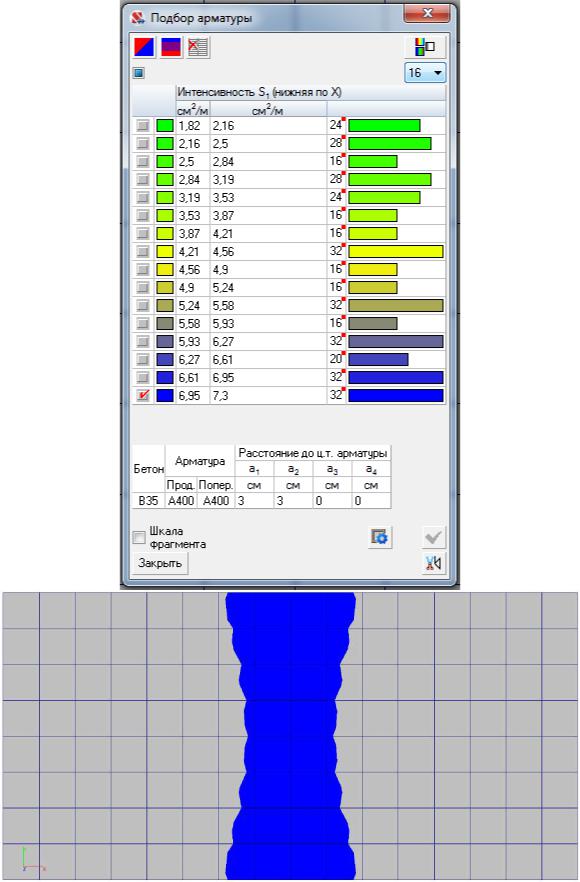The height and width of the screenshot is (882, 580).
Task: Click olive swatch of row 5,24
Action: (x=165, y=305)
